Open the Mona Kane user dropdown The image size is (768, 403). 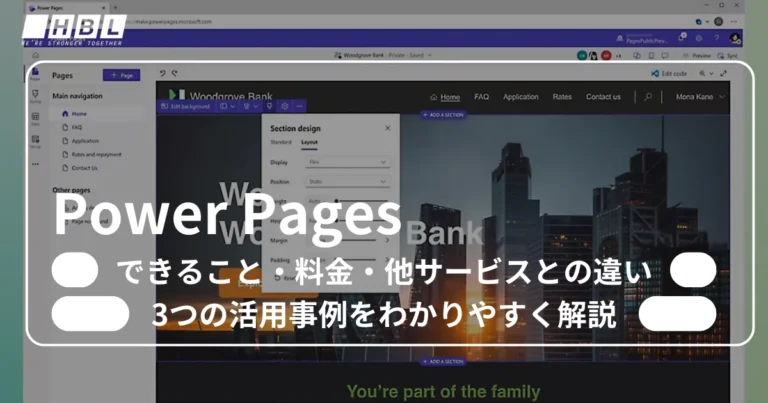[x=701, y=97]
